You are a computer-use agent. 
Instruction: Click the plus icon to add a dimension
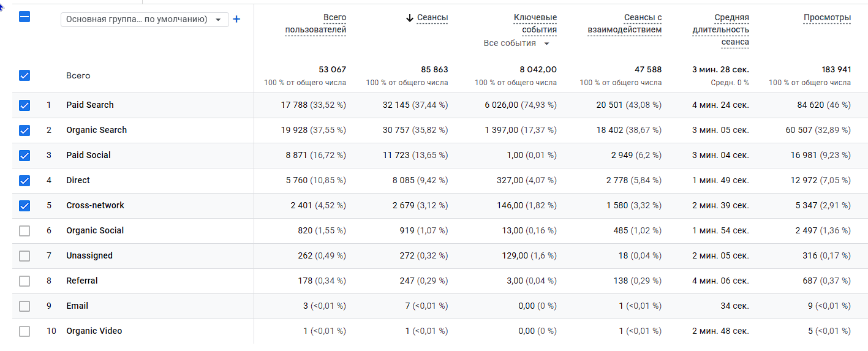click(237, 19)
